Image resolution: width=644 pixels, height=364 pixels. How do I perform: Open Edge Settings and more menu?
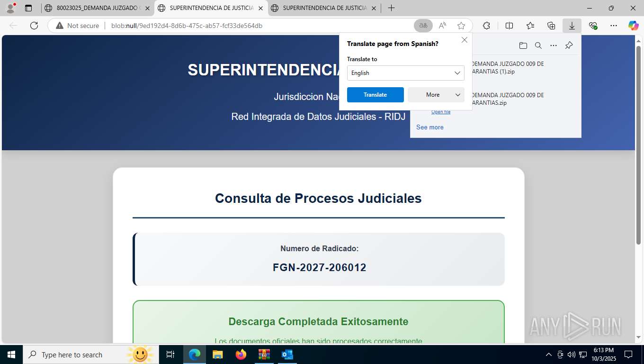(x=614, y=26)
